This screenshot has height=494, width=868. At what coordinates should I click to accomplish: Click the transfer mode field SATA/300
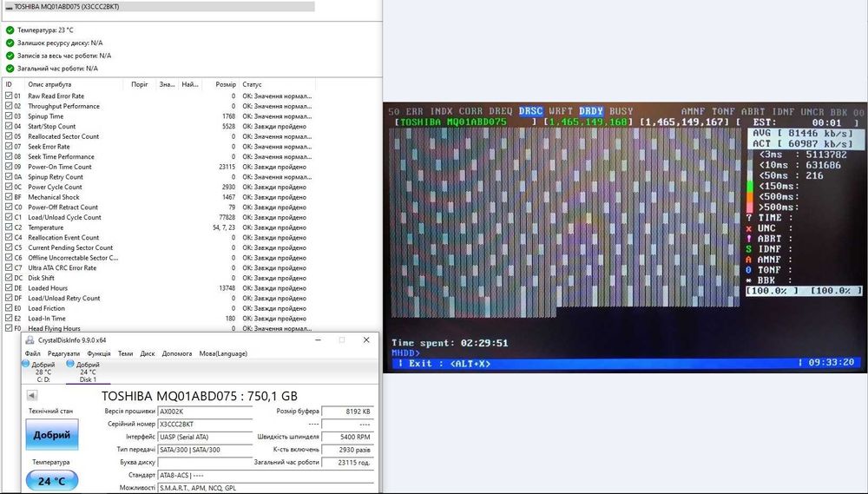205,450
